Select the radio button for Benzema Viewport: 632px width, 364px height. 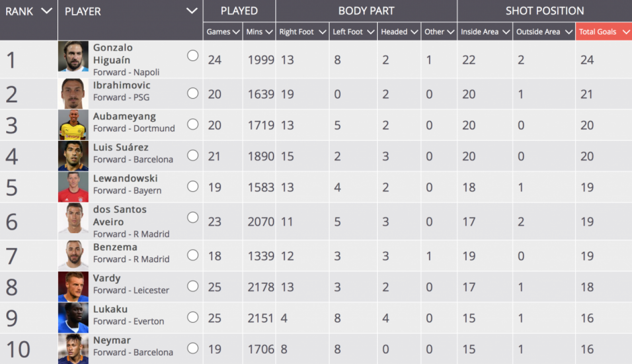[193, 255]
